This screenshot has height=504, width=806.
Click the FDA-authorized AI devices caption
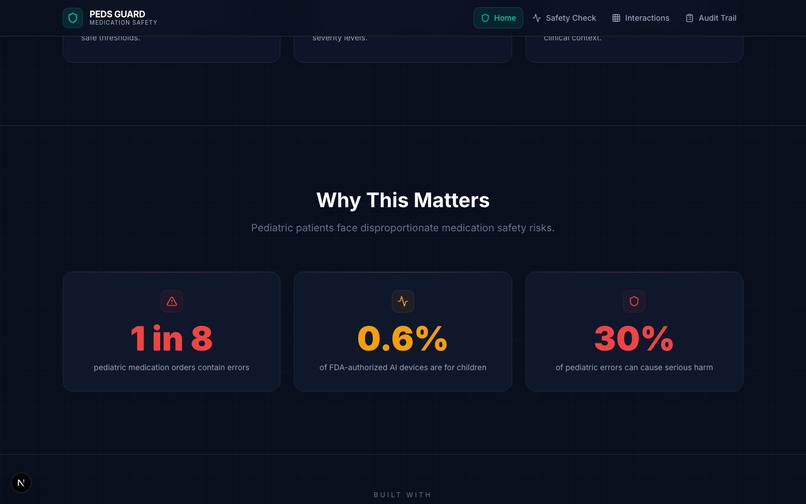[403, 367]
